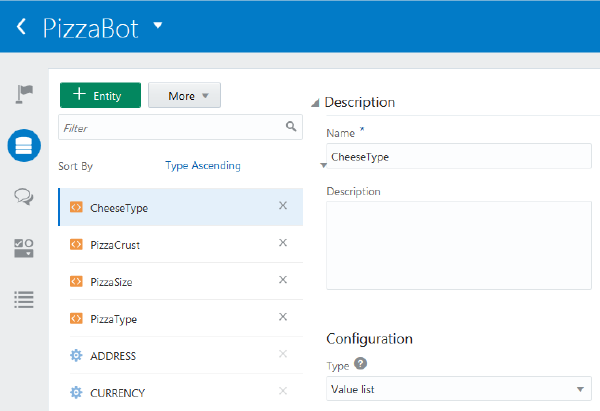Screen dimensions: 600x411
Task: Select the CheeseType entity
Action: (119, 208)
